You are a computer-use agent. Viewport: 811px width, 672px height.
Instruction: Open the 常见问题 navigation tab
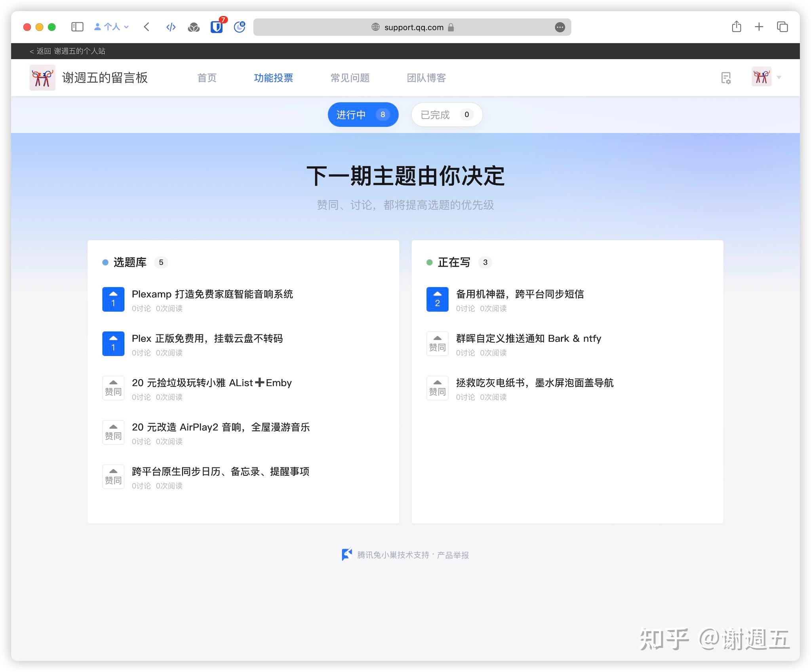pos(350,78)
